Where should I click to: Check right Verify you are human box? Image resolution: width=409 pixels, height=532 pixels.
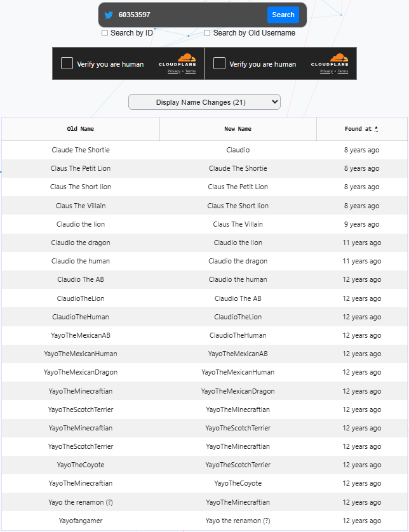pos(219,63)
